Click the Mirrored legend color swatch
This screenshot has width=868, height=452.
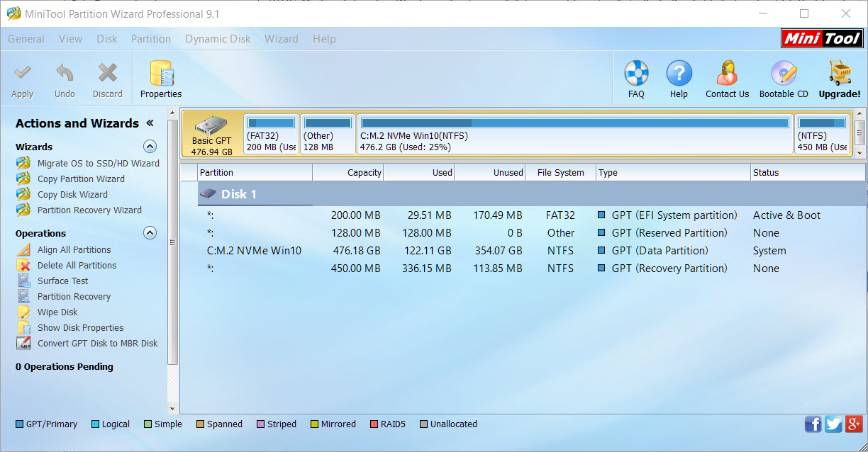(x=314, y=424)
